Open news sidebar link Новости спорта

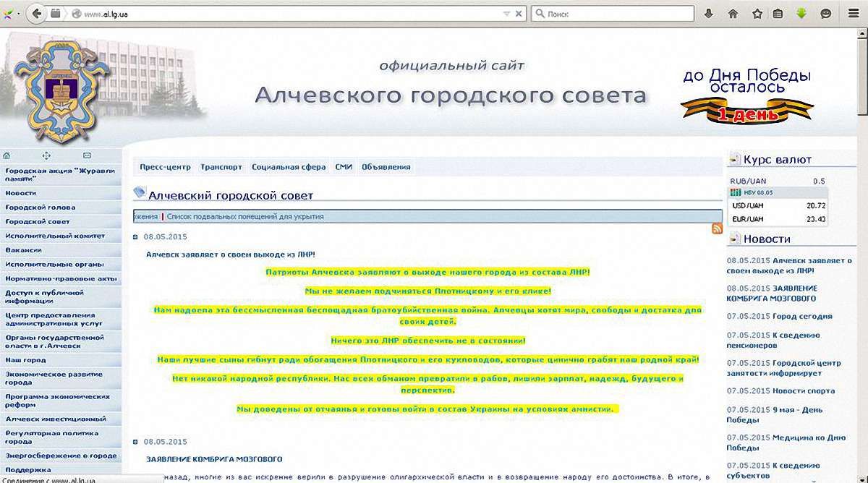(x=803, y=391)
